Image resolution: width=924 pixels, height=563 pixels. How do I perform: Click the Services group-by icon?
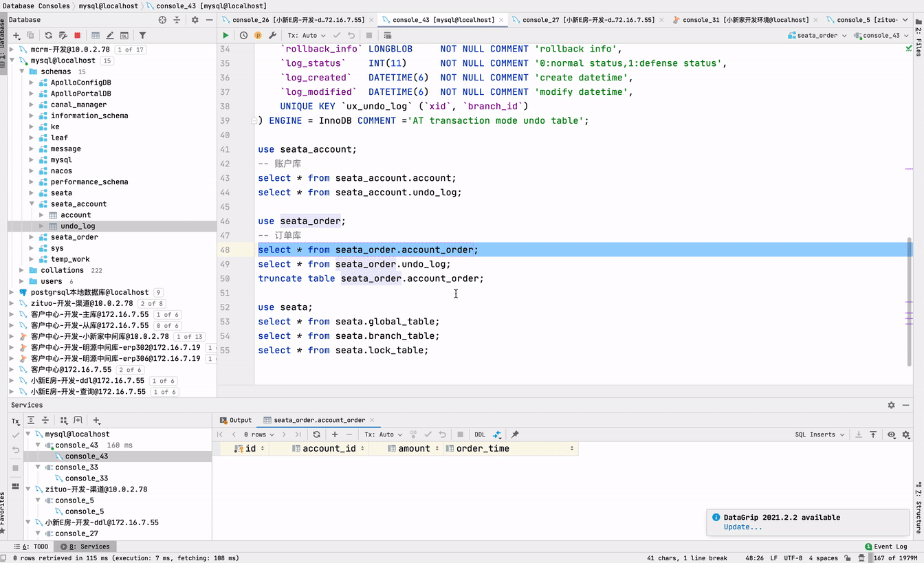pos(63,420)
